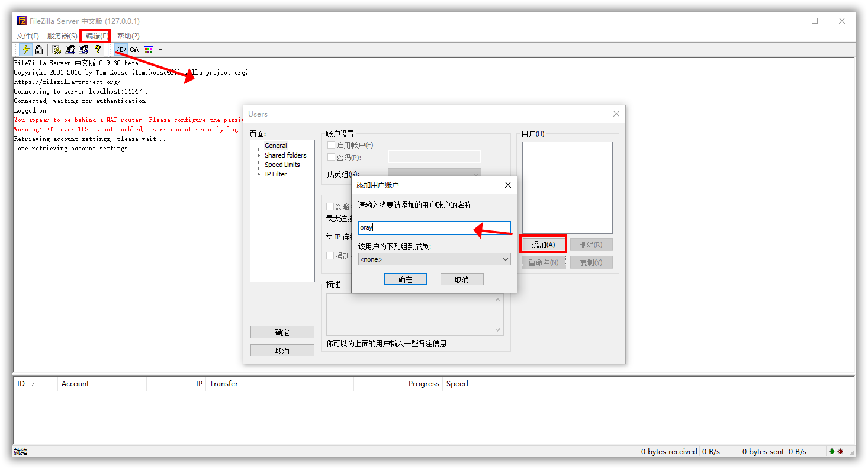Viewport: 868px width, 469px height.
Task: Click the password field beside 密码(P)
Action: (x=435, y=157)
